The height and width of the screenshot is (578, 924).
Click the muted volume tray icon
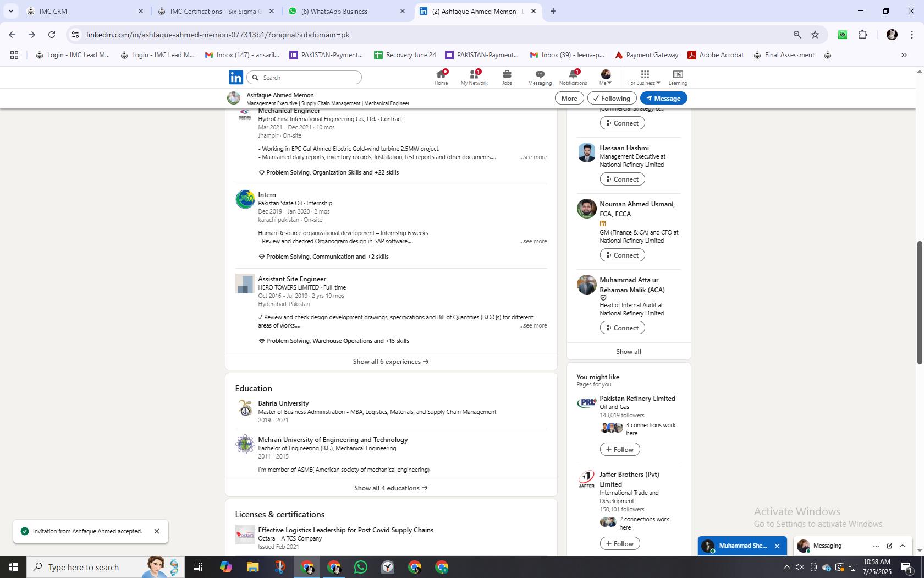click(800, 568)
